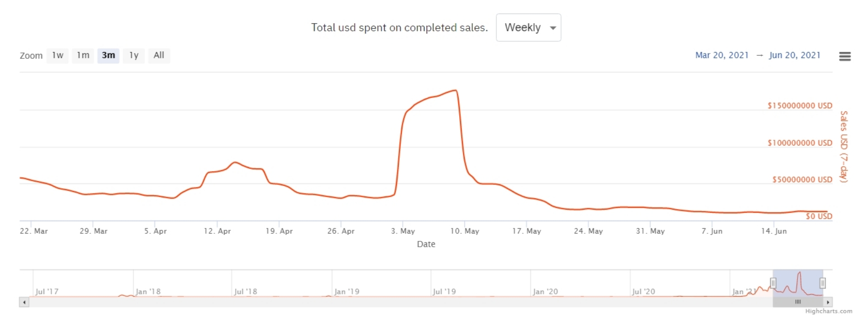868x326 pixels.
Task: Grab the right navigator range handle
Action: click(x=823, y=283)
